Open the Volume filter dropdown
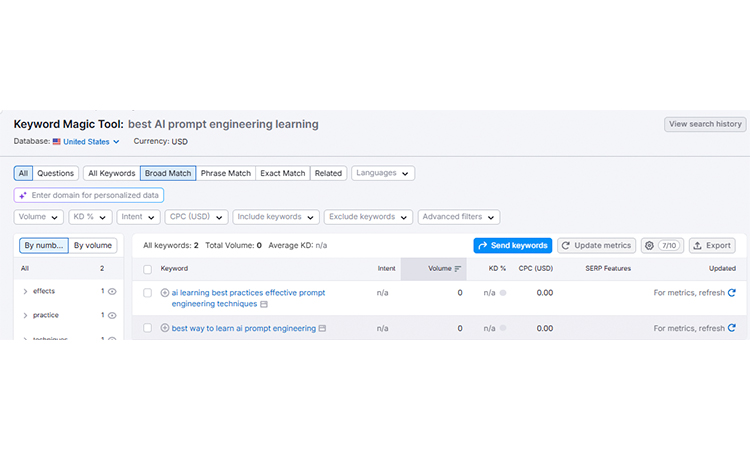 point(38,217)
